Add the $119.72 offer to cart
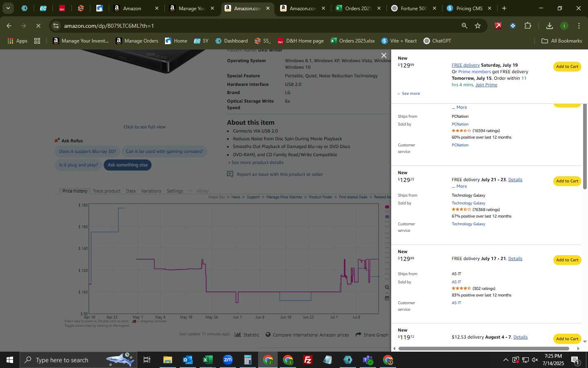The width and height of the screenshot is (588, 368). (x=567, y=339)
